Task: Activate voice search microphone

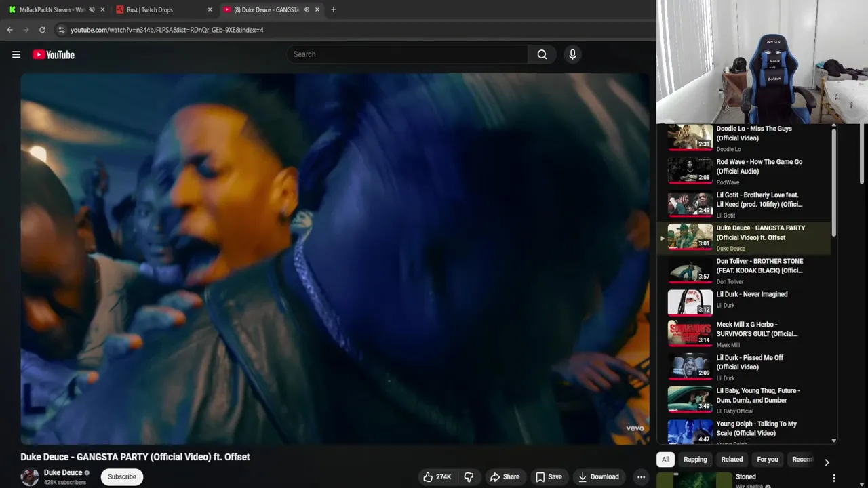Action: tap(572, 54)
